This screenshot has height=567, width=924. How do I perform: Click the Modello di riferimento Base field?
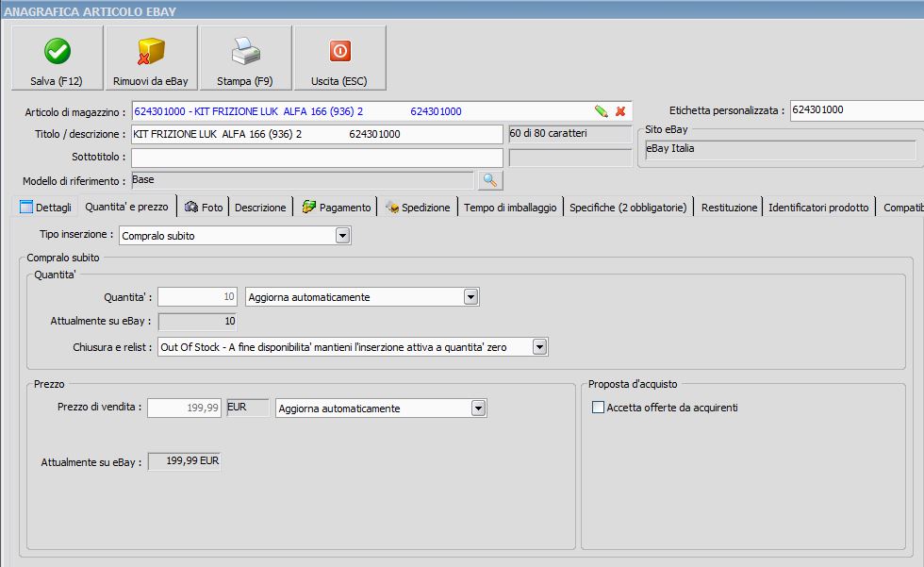302,180
